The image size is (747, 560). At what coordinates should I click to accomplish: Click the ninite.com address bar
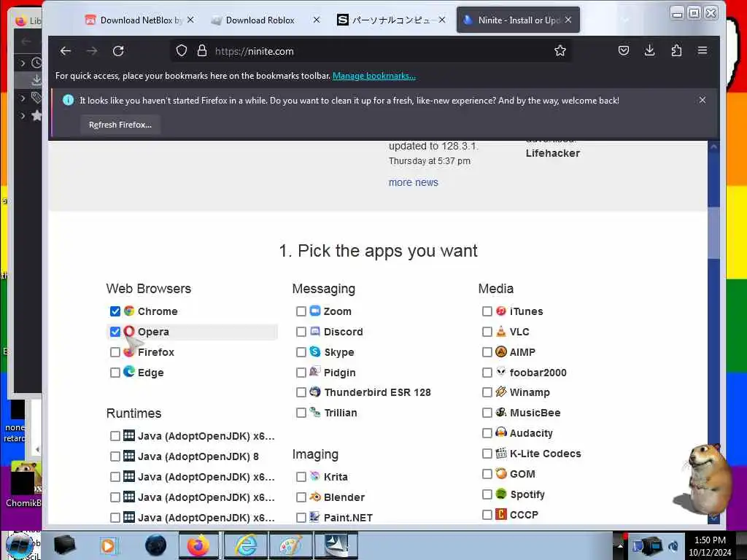click(x=371, y=51)
